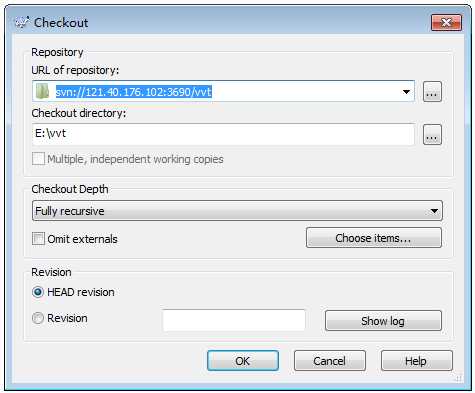Viewport: 475px width, 393px height.
Task: Cancel the checkout dialog
Action: point(330,361)
